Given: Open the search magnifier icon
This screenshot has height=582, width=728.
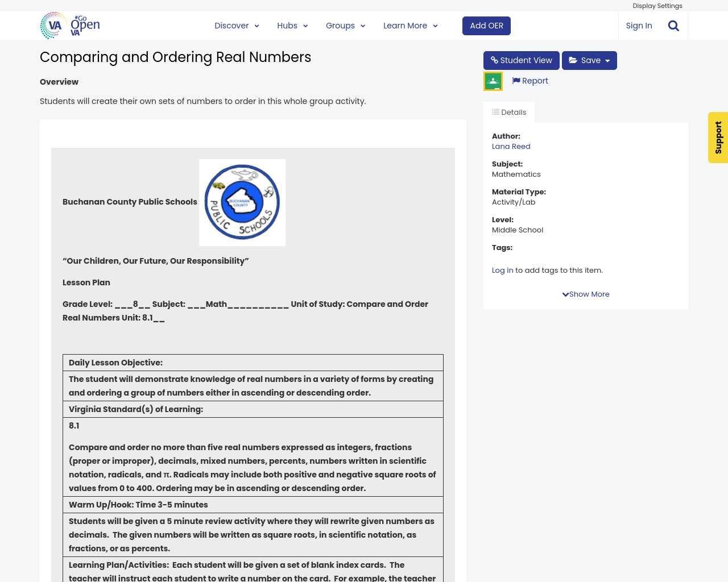Looking at the screenshot, I should point(673,26).
